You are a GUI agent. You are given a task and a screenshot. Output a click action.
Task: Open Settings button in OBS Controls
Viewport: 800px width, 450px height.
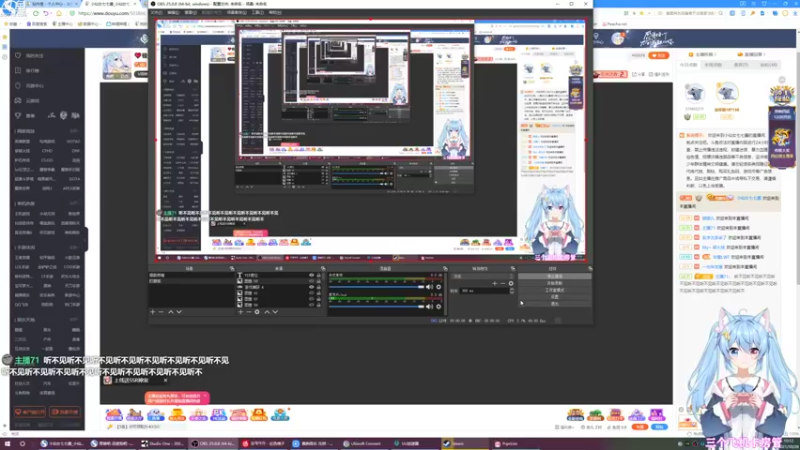(555, 297)
